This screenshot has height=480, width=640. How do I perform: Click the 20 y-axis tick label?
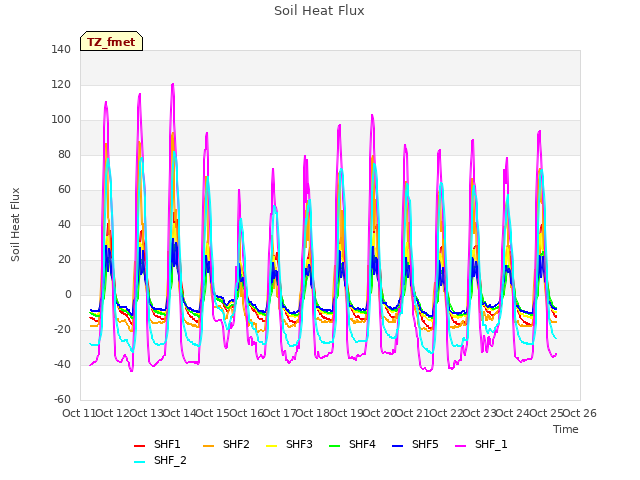coord(64,260)
